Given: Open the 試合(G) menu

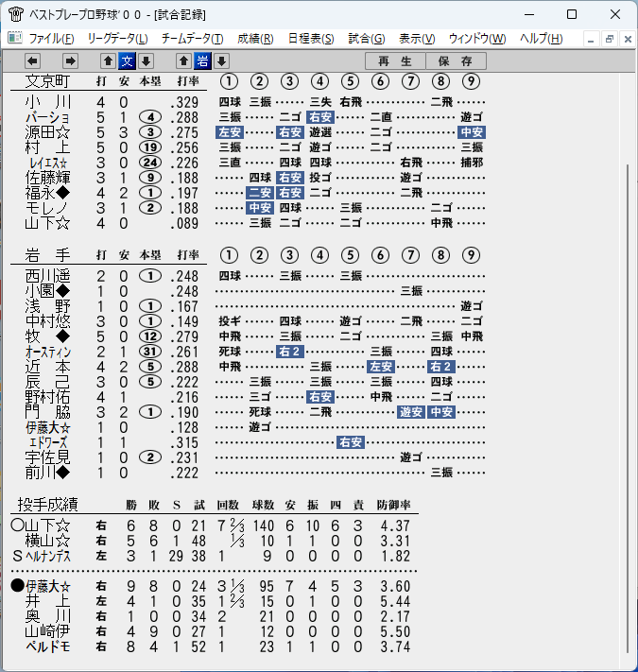Looking at the screenshot, I should pos(367,39).
